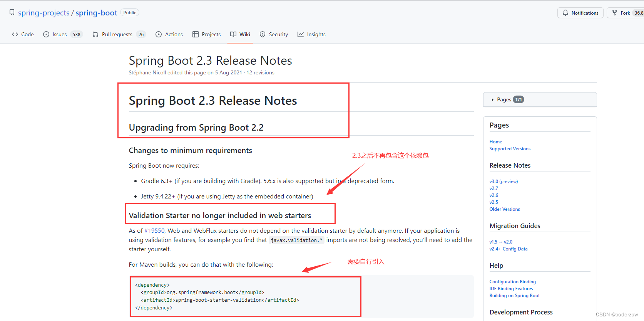Click the Wiki book icon
This screenshot has height=321, width=644.
point(233,34)
